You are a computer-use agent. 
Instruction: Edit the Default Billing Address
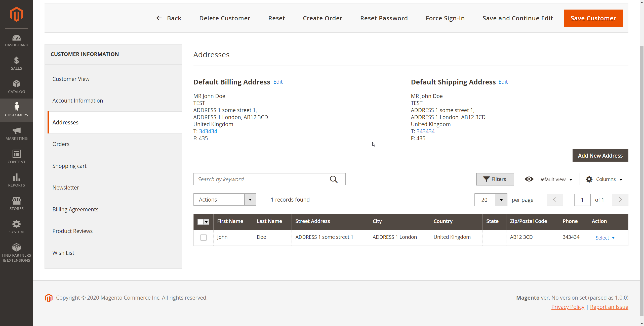(278, 82)
